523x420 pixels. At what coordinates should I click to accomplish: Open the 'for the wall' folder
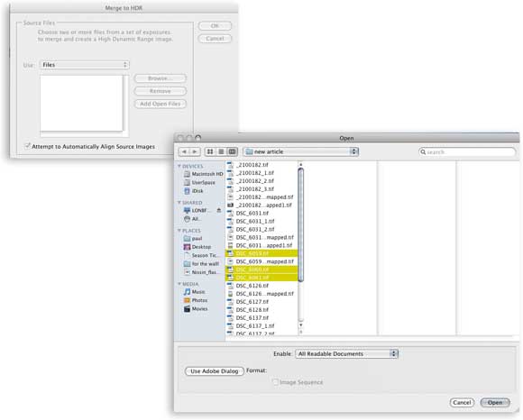(201, 264)
